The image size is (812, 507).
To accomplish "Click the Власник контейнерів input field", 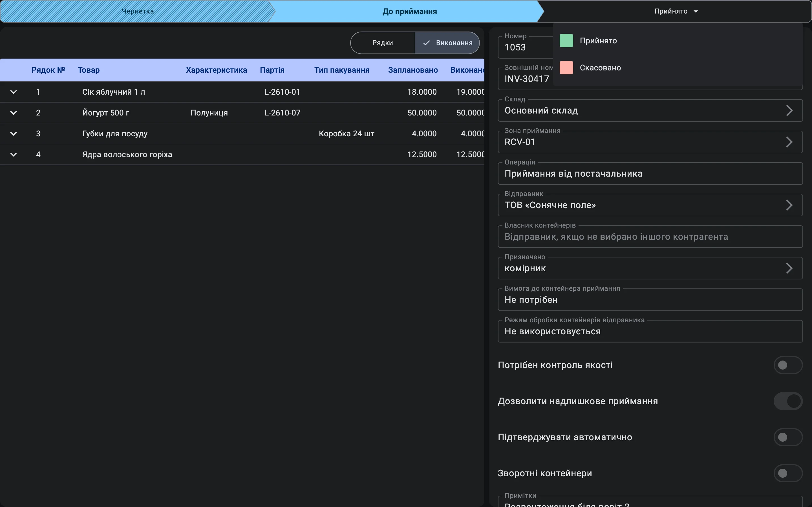I will 650,237.
